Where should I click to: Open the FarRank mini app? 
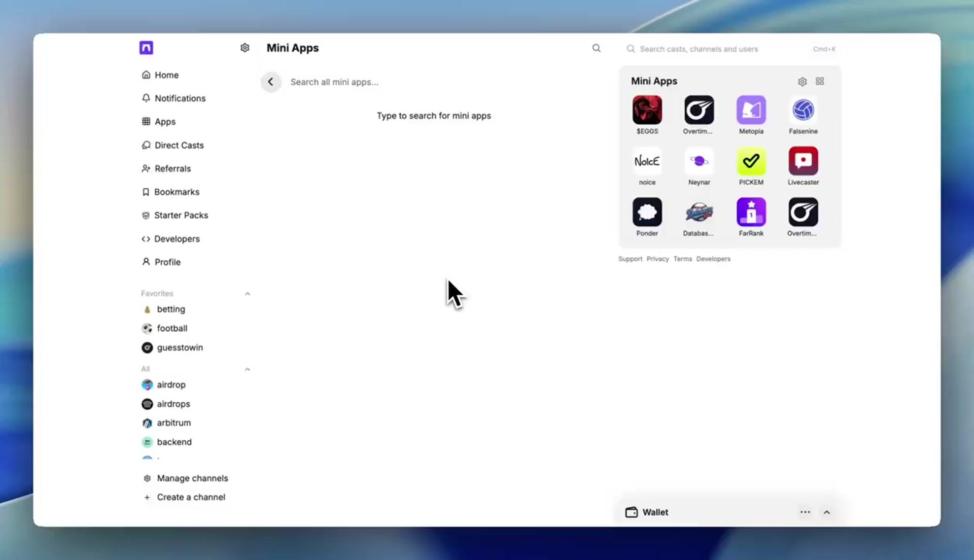pyautogui.click(x=751, y=212)
